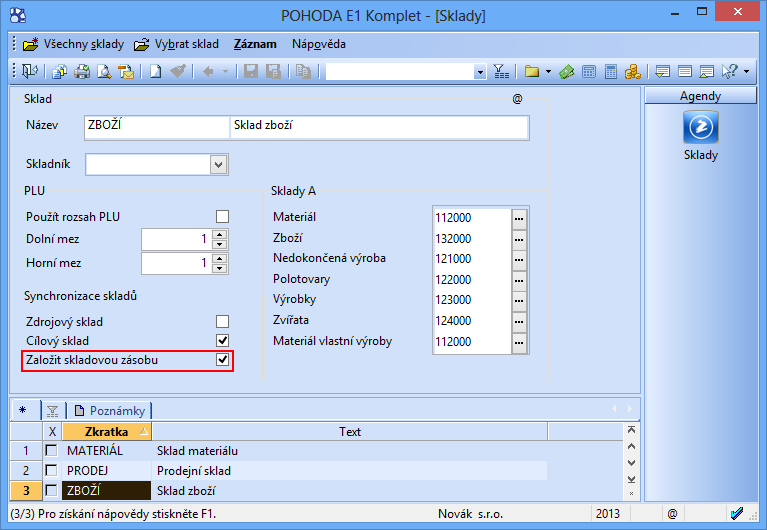
Task: Click the back arrow toolbar icon
Action: point(208,72)
